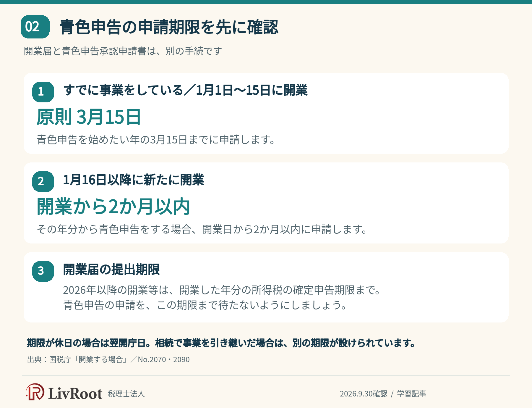Click the teal text "開業から2か月以内"
The height and width of the screenshot is (408, 532).
tap(113, 207)
